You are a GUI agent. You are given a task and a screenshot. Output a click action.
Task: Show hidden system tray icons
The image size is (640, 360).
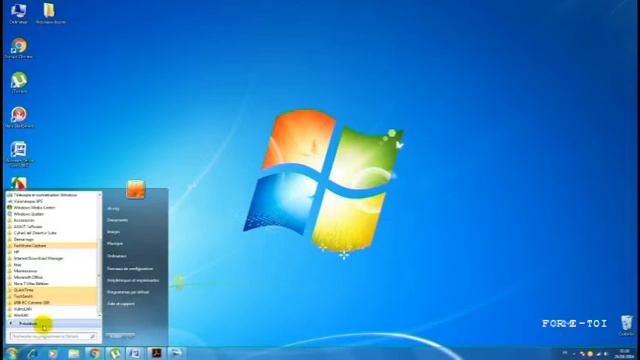pyautogui.click(x=573, y=354)
